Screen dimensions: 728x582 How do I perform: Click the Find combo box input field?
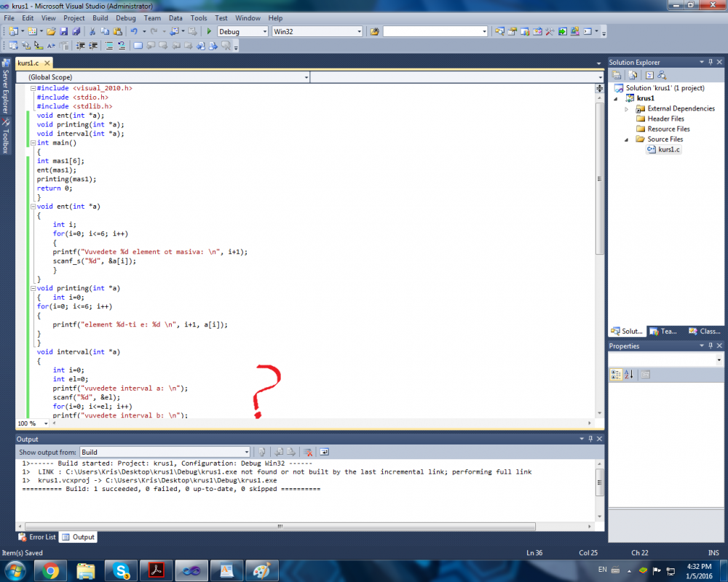pyautogui.click(x=432, y=31)
